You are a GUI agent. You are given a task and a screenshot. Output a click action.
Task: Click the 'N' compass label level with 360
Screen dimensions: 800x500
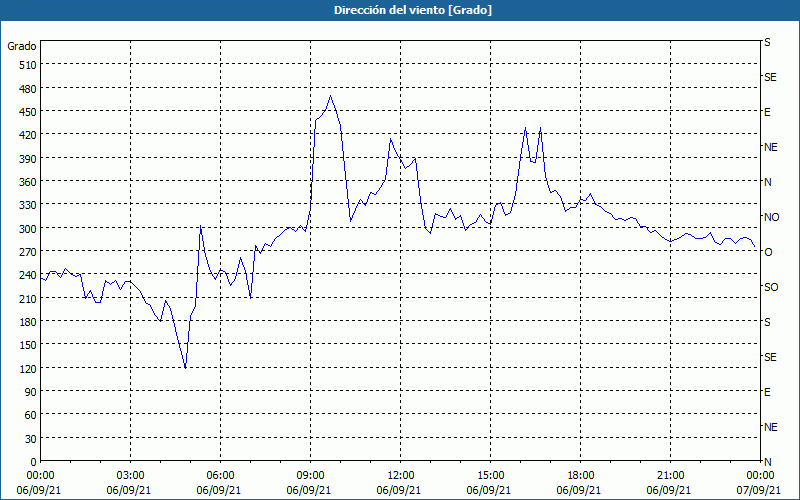[x=768, y=182]
